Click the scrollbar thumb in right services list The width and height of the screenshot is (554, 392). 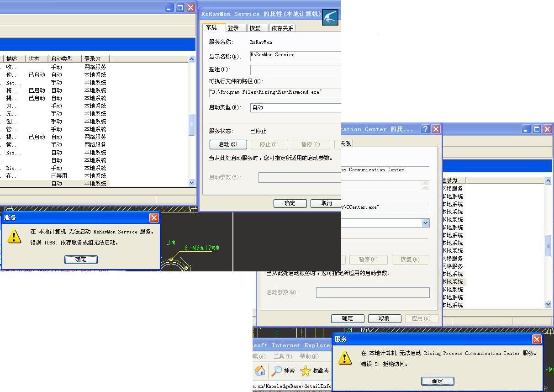pos(549,247)
